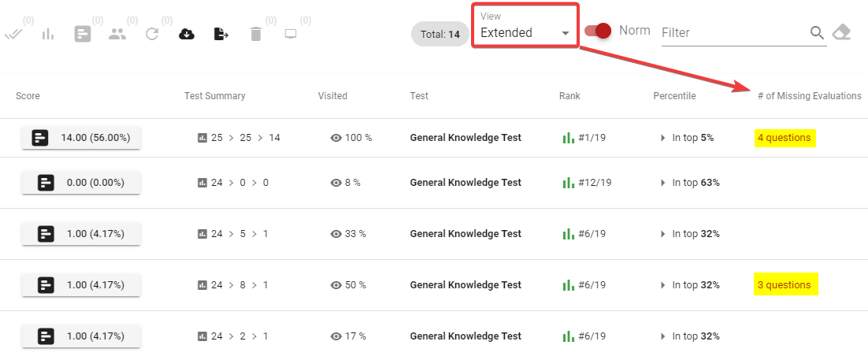
Task: Sort by the Percentile column header
Action: pyautogui.click(x=674, y=96)
